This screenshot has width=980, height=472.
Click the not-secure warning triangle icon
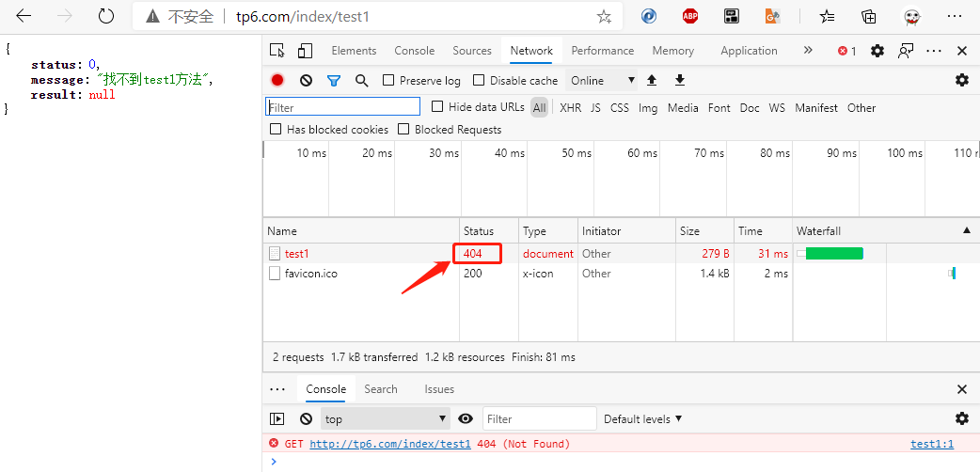pos(152,17)
